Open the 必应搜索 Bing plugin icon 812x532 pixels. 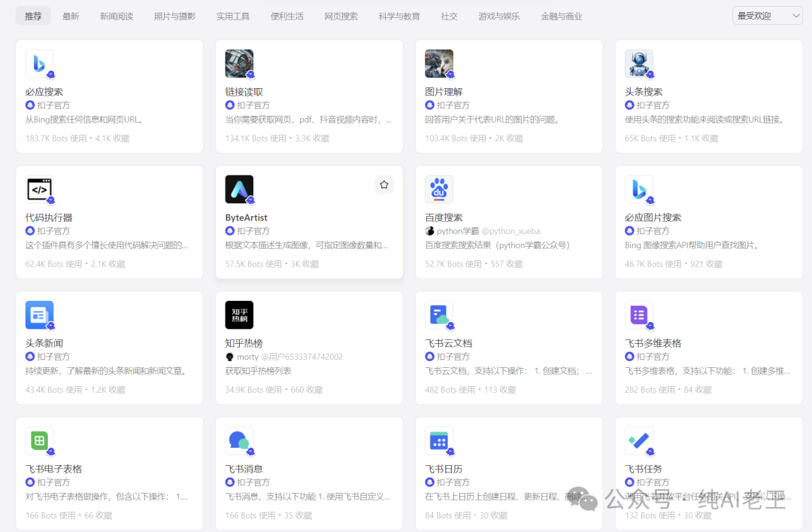coord(39,64)
